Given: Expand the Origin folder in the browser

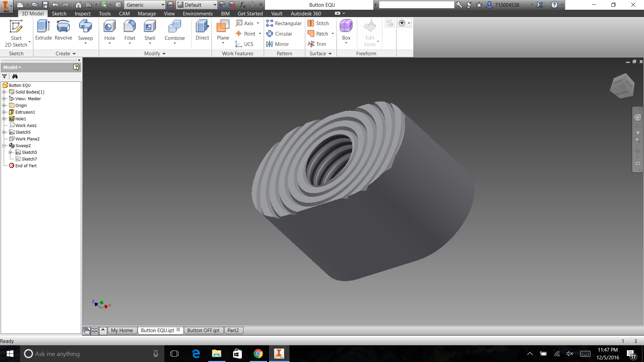Looking at the screenshot, I should (4, 105).
